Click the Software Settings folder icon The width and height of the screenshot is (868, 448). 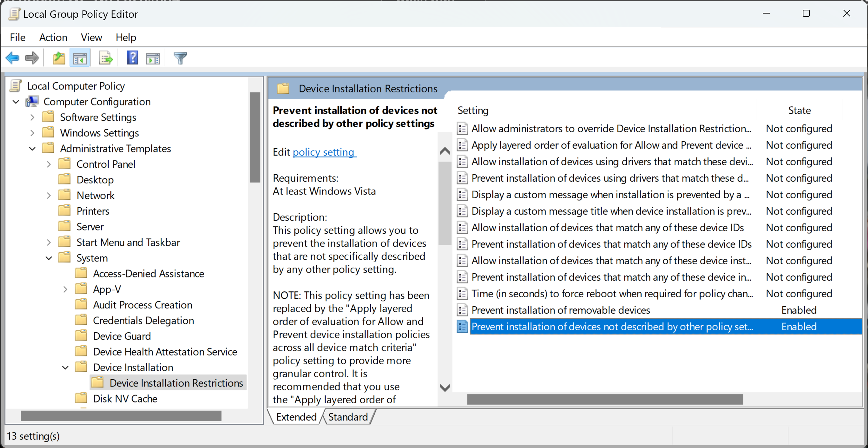point(48,117)
